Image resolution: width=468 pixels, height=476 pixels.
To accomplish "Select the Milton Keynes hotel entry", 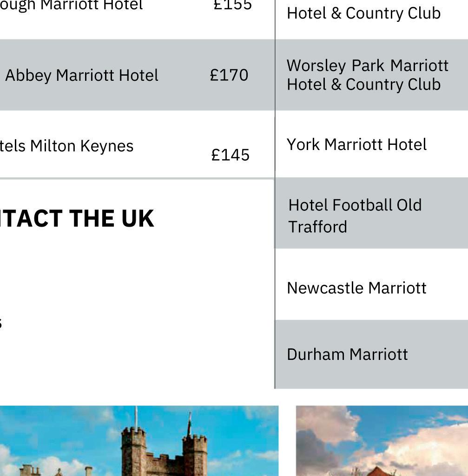I will click(x=67, y=146).
